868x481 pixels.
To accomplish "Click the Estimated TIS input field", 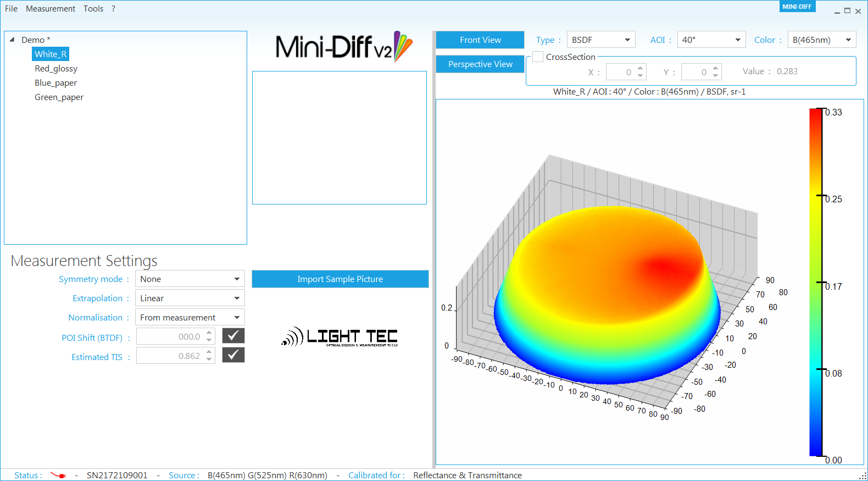I will point(170,356).
